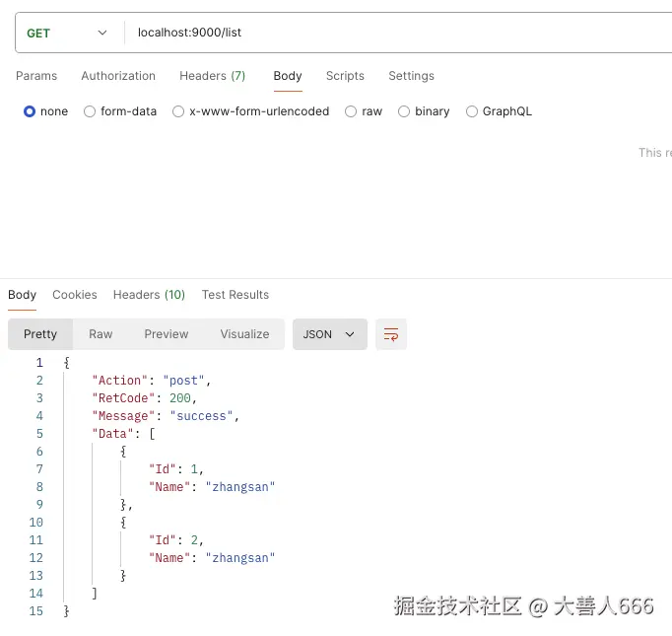Screen dimensions: 672x636
Task: Open the request Headers (7) tab
Action: (x=212, y=76)
